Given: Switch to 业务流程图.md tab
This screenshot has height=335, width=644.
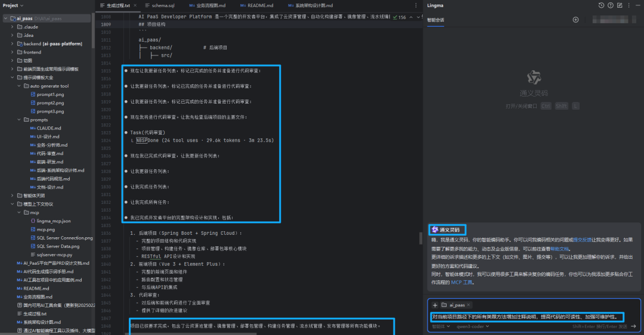Looking at the screenshot, I should (208, 5).
